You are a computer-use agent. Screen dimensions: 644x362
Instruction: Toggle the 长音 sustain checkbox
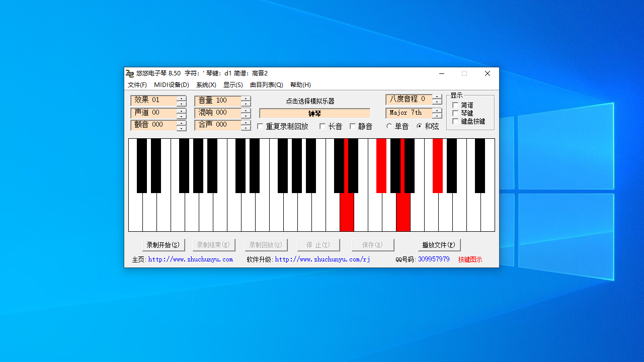coord(323,126)
